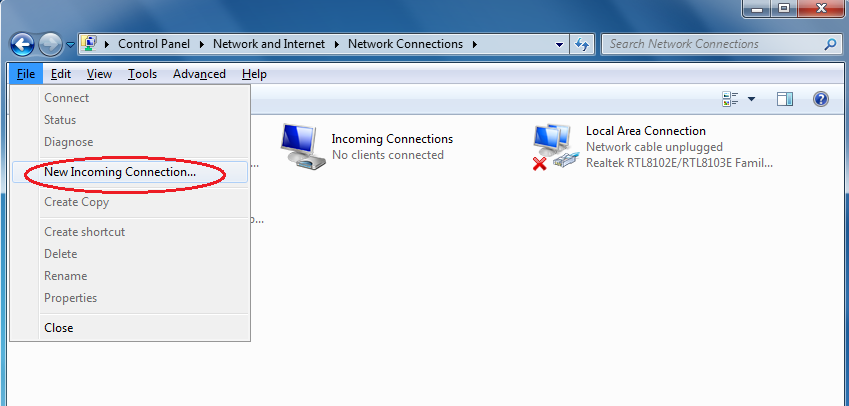Select the Incoming Connections icon
Viewport: 849px width, 406px height.
tap(302, 147)
